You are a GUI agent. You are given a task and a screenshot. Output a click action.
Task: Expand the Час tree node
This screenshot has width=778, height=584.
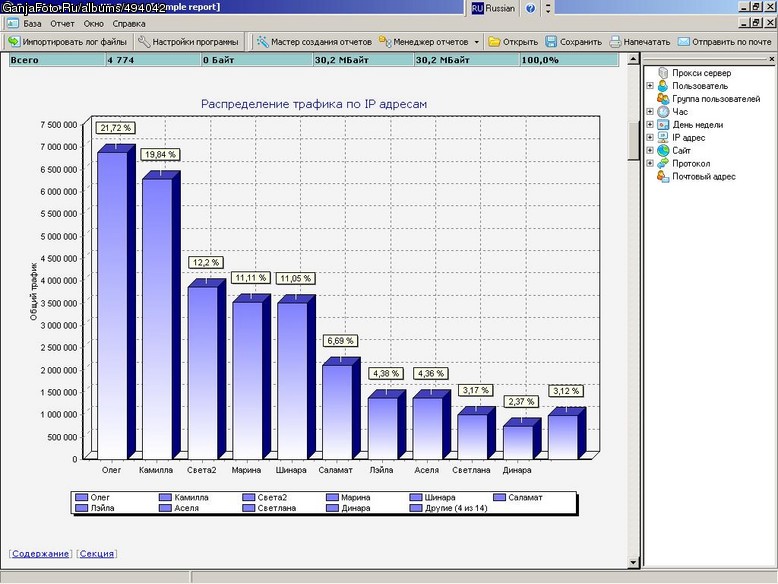click(x=650, y=111)
